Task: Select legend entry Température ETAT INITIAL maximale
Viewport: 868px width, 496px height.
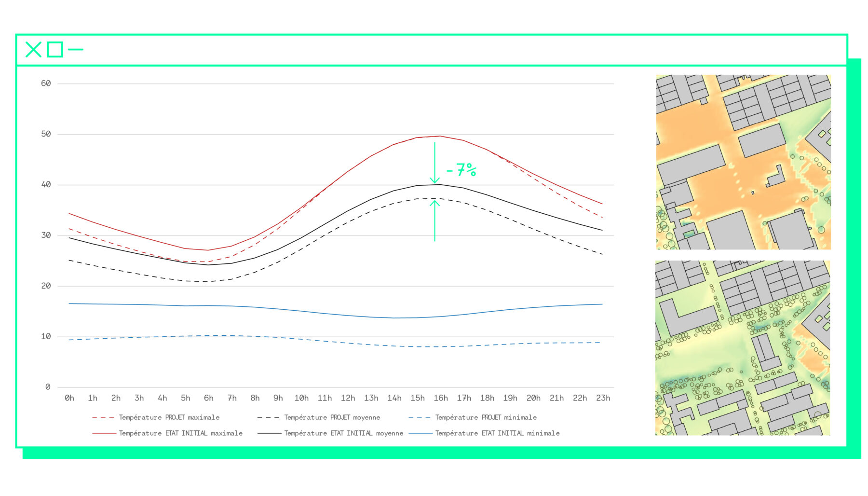Action: 167,433
